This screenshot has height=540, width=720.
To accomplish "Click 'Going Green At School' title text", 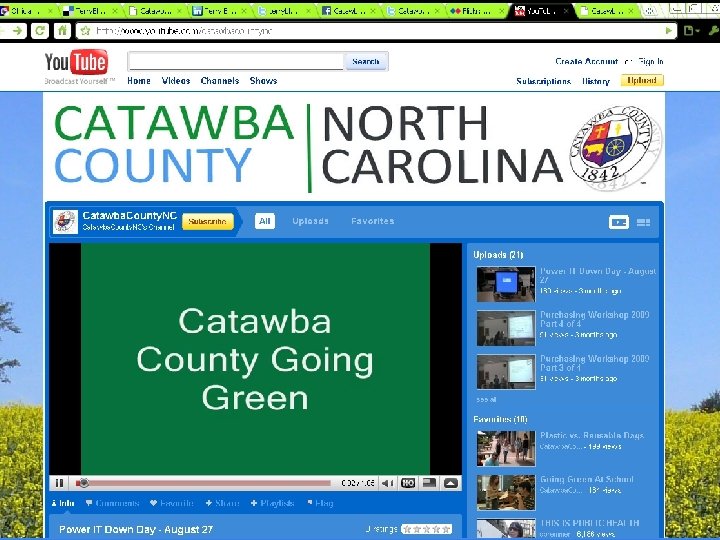I will click(587, 479).
